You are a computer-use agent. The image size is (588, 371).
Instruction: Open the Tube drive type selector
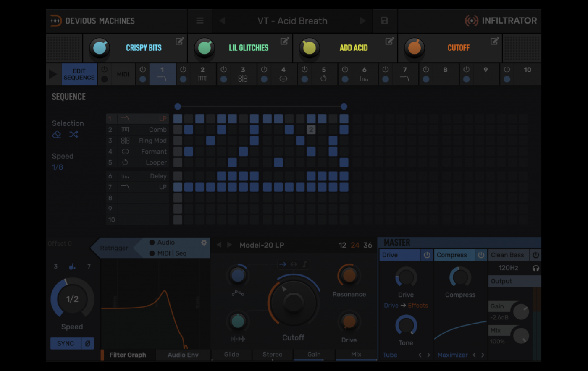point(390,355)
